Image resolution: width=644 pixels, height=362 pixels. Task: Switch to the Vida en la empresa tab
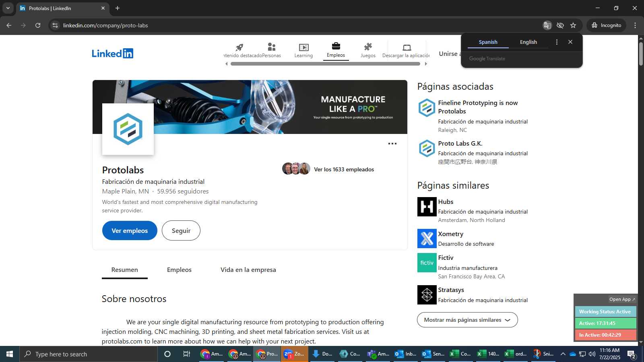248,270
